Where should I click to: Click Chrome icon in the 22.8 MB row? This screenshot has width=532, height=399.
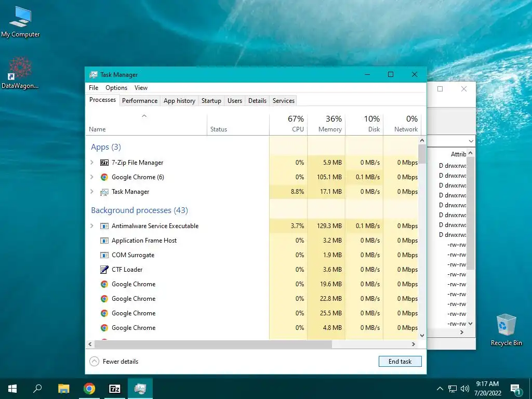click(x=104, y=299)
